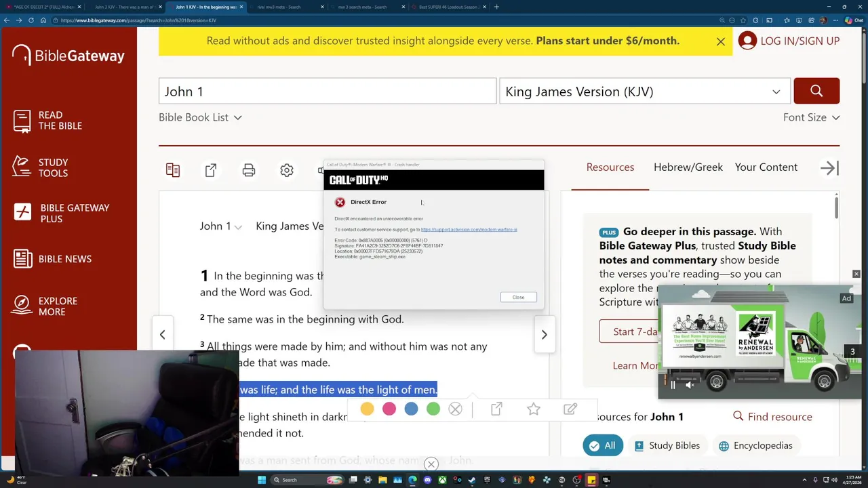Screen dimensions: 868x488
Task: Select the All resources filter
Action: (602, 445)
